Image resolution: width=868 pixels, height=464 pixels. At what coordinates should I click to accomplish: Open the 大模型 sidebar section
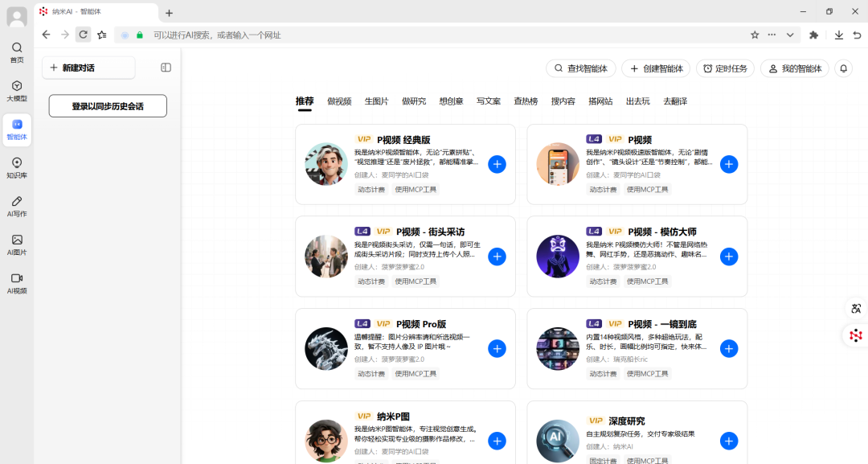(x=17, y=91)
